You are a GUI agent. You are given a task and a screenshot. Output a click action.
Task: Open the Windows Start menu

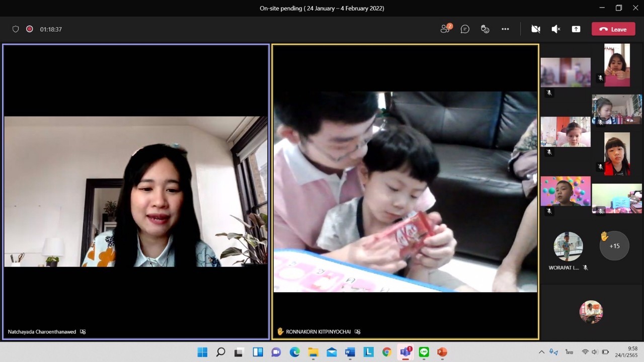click(202, 352)
